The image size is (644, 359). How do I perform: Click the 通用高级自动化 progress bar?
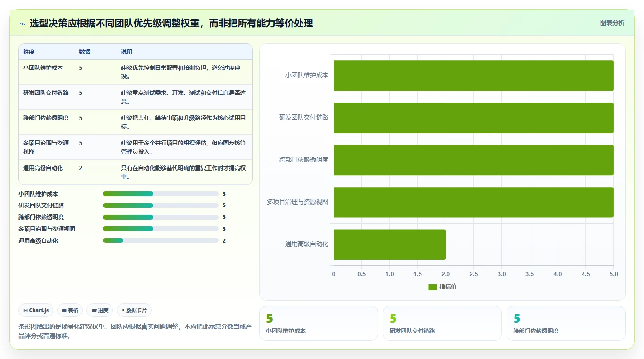[x=161, y=240]
